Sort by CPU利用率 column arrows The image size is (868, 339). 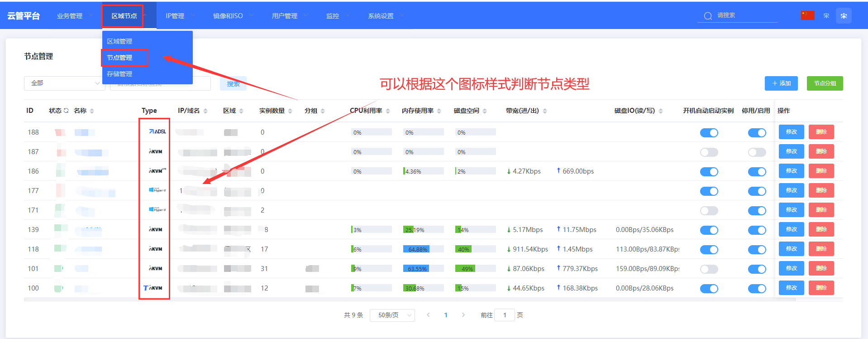pos(388,111)
